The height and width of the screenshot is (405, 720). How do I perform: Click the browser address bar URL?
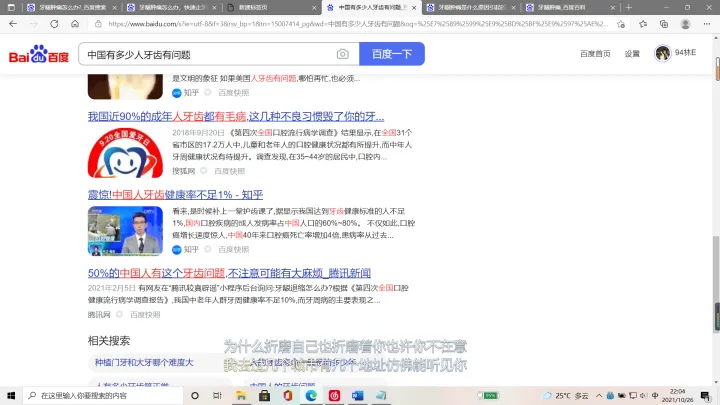358,24
